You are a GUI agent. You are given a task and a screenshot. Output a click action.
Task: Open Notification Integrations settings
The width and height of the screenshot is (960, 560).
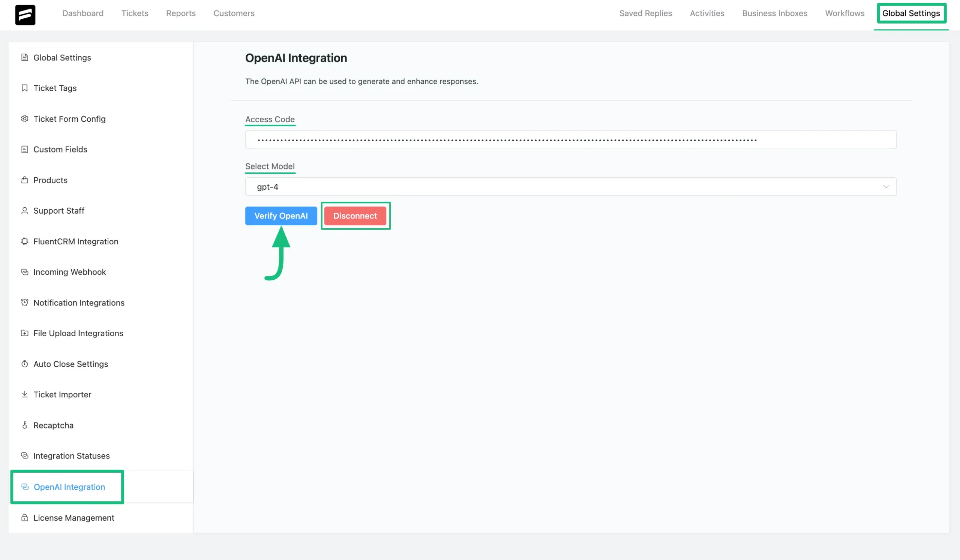[101, 302]
